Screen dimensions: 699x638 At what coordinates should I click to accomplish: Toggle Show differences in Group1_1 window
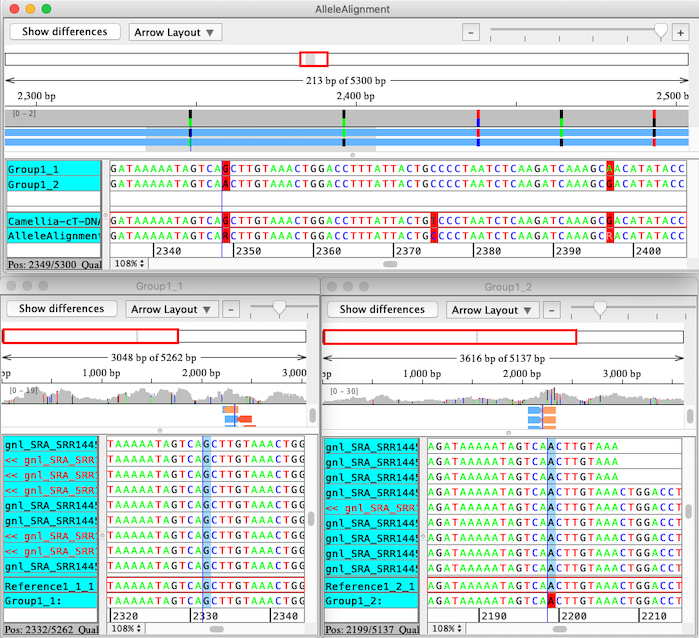click(61, 310)
